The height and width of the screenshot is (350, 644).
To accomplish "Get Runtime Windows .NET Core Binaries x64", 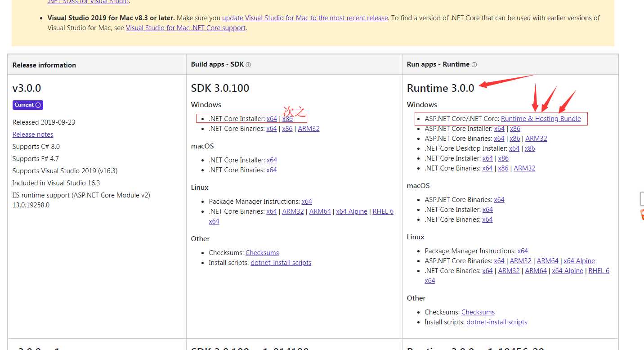I will click(487, 168).
